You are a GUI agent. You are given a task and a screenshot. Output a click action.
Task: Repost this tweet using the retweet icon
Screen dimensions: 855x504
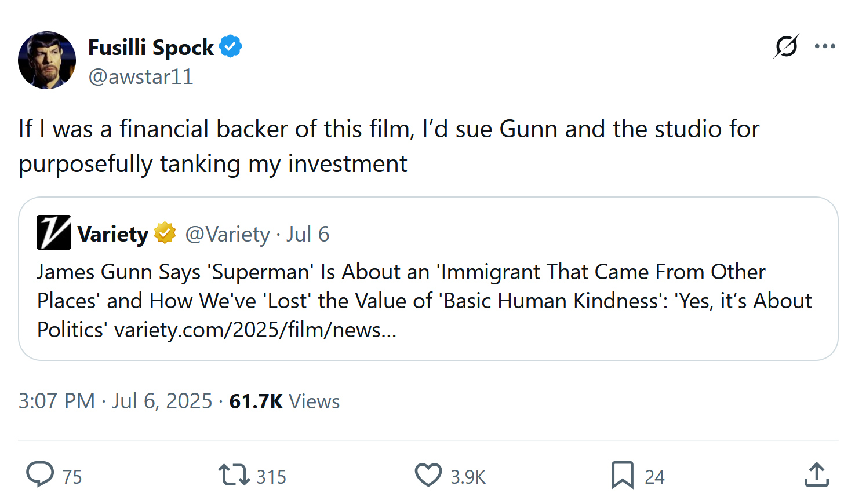[x=234, y=474]
